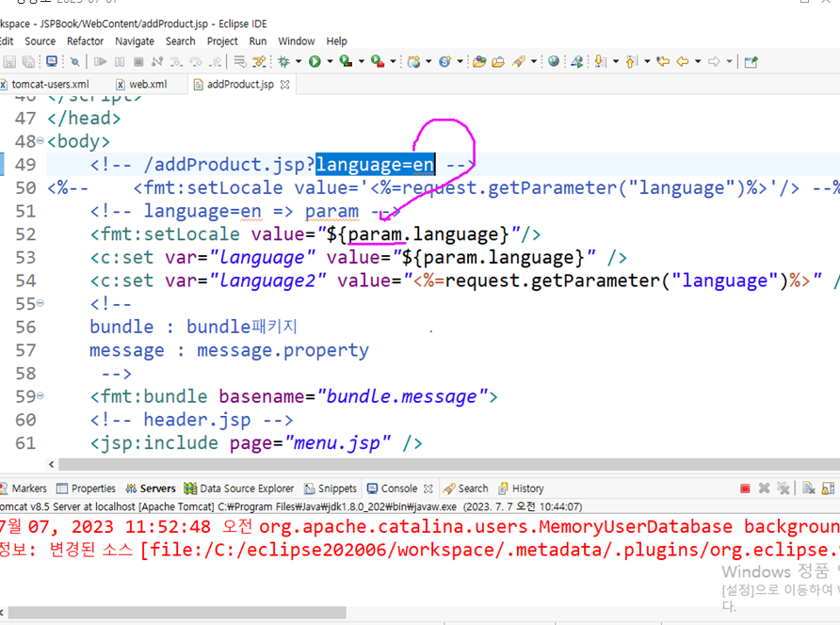Open the History view tab
Viewport: 840px width, 625px height.
[x=522, y=489]
